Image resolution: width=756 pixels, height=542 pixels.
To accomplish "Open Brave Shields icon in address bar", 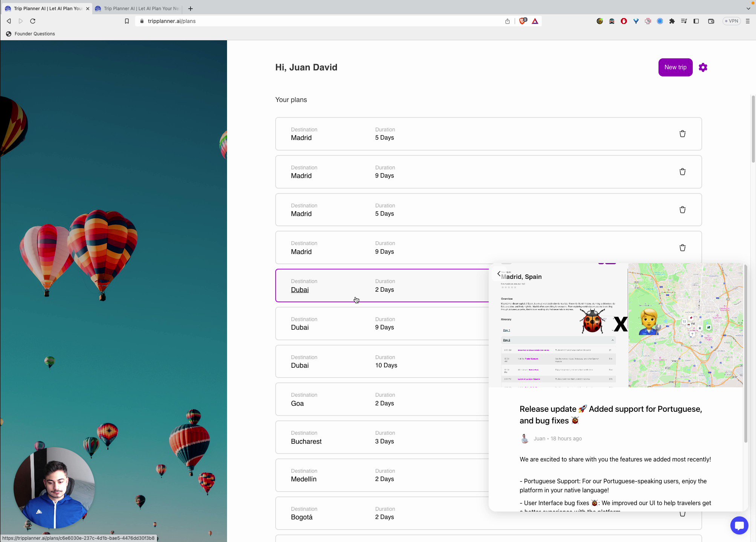I will (x=522, y=21).
